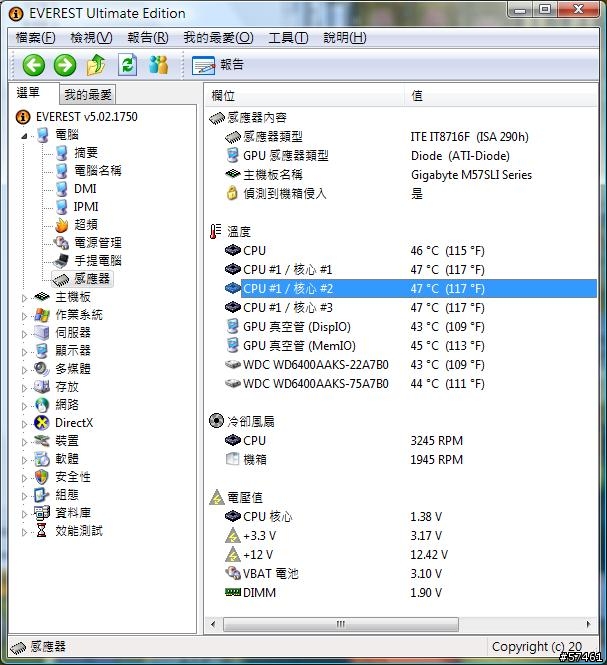
Task: Click the 裝置 devices tree icon
Action: [x=42, y=441]
